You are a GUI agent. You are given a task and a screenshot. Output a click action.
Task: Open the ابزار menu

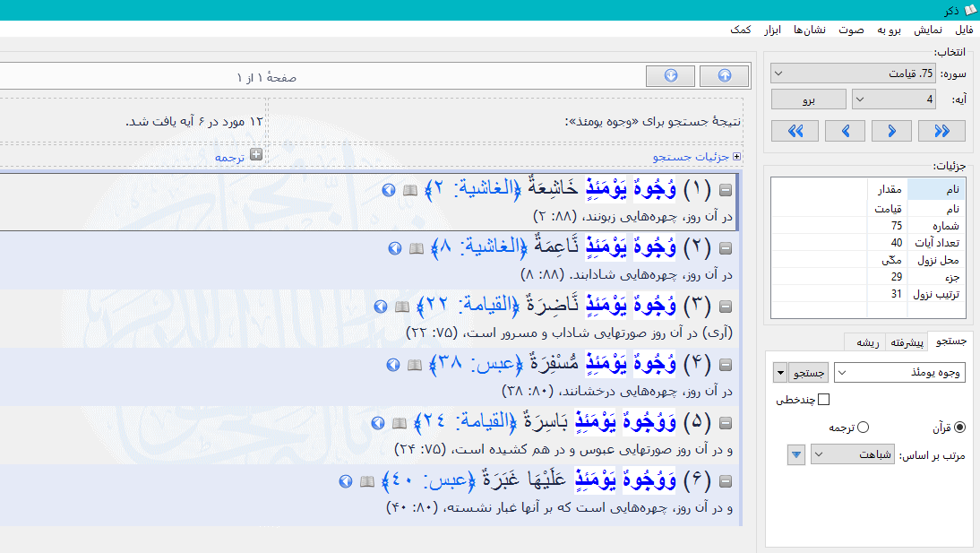pyautogui.click(x=772, y=30)
